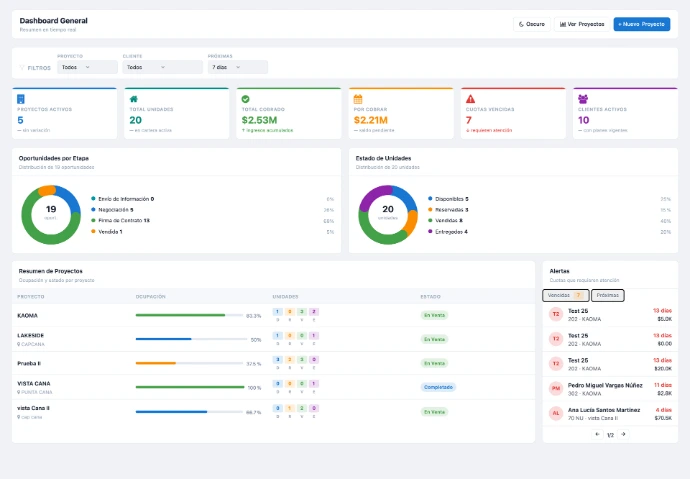
Task: Toggle the Negociación legend entry in opportunities chart
Action: pos(113,210)
